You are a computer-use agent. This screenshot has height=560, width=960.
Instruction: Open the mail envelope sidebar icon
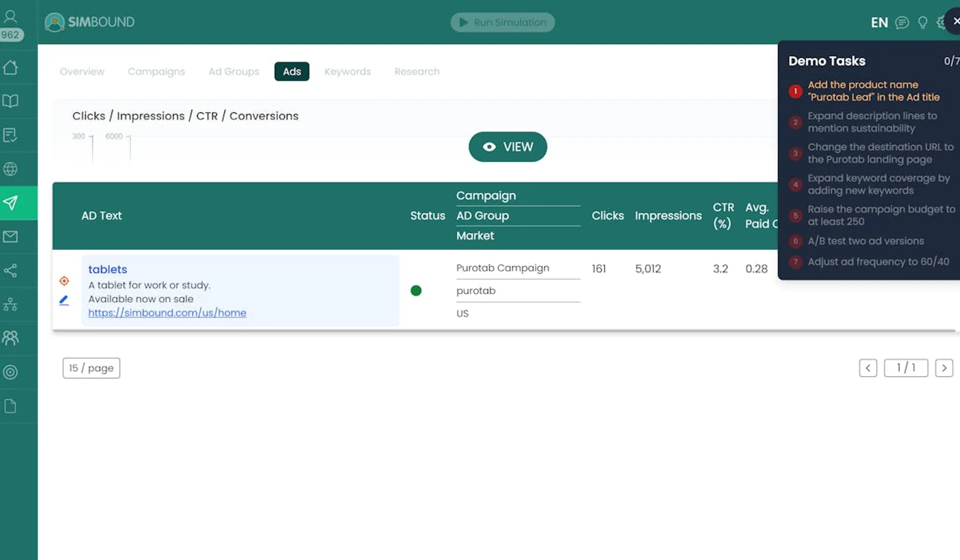(10, 236)
